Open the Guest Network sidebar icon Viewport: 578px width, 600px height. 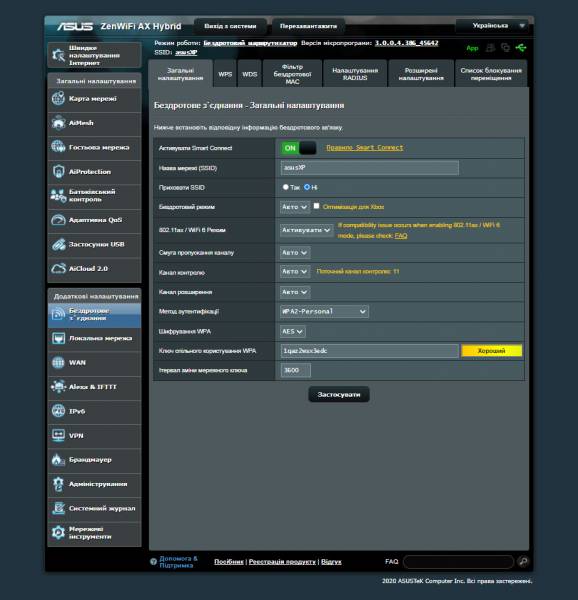tap(58, 147)
